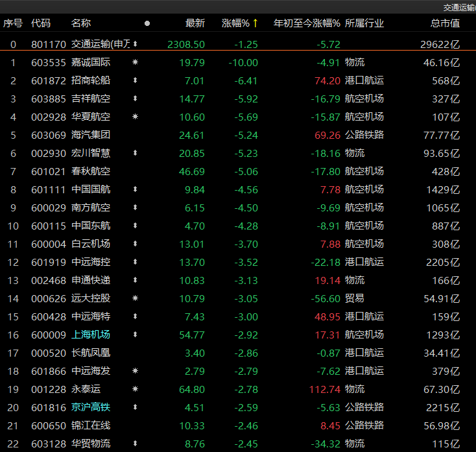Click the asterisk icon beside 远大控股
Screen dimensions: 476x452
click(x=135, y=299)
